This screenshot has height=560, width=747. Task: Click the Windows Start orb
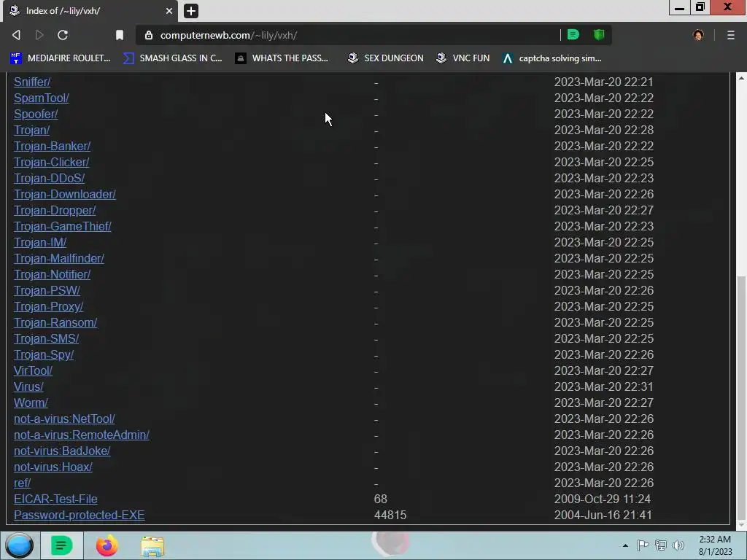pyautogui.click(x=19, y=545)
